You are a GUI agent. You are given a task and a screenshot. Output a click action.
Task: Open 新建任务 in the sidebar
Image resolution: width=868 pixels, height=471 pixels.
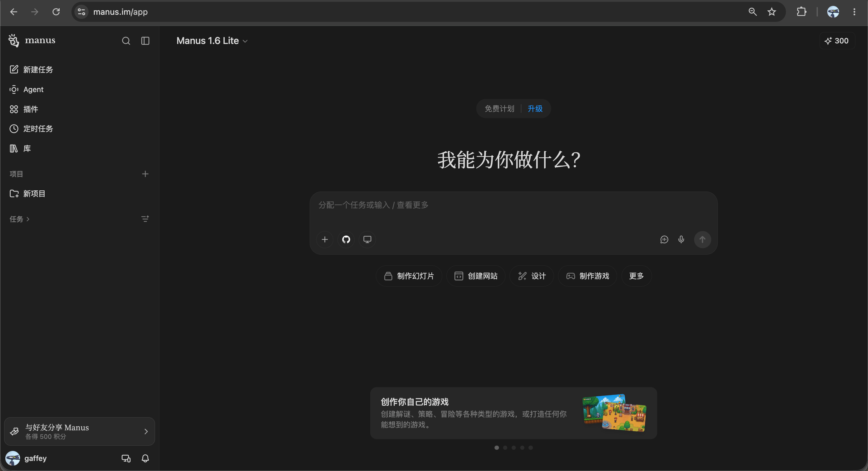[79, 70]
